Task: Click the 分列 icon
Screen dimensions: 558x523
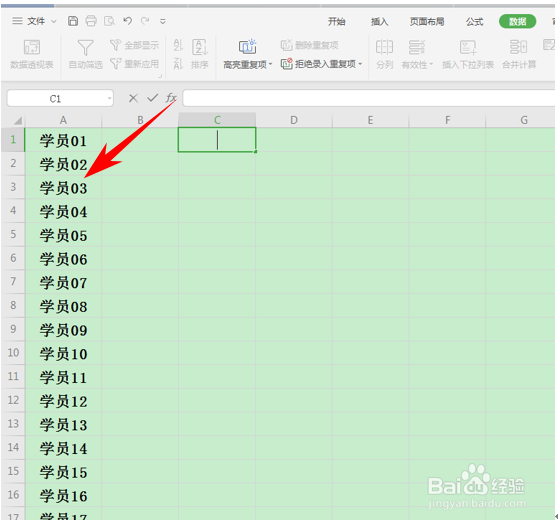Action: coord(384,47)
